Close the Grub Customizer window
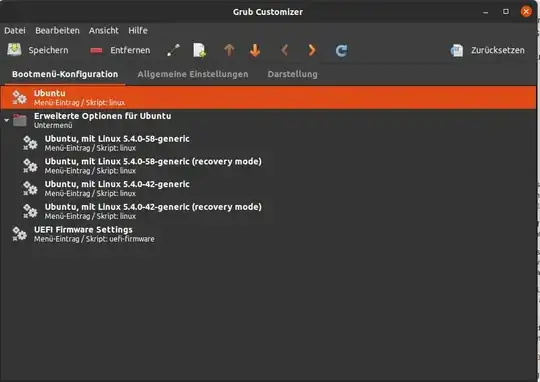 pos(526,12)
